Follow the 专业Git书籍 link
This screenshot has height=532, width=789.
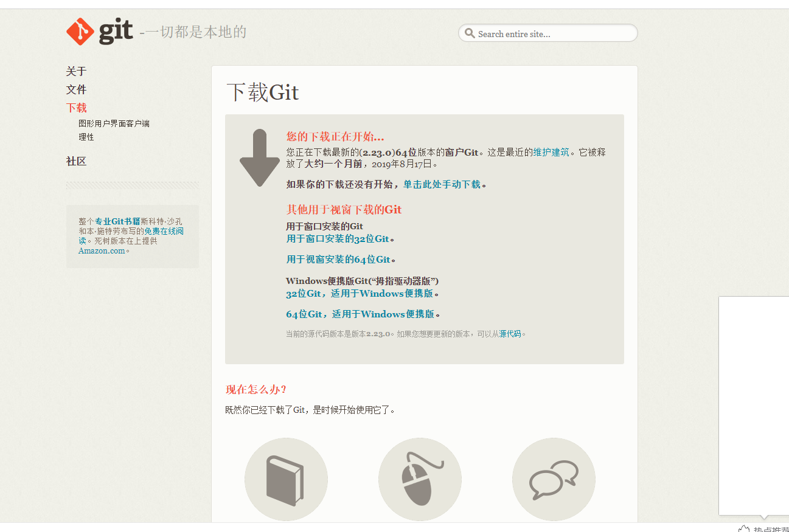pos(117,221)
